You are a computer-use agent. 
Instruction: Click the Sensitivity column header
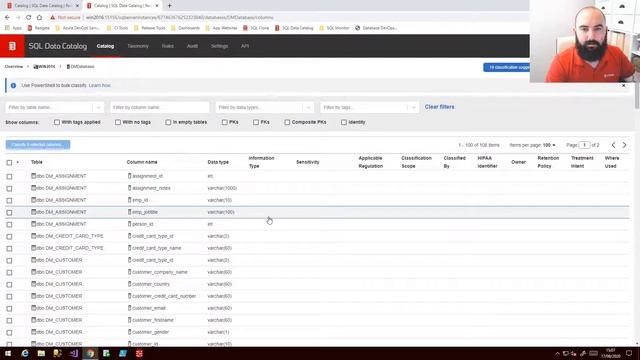308,162
